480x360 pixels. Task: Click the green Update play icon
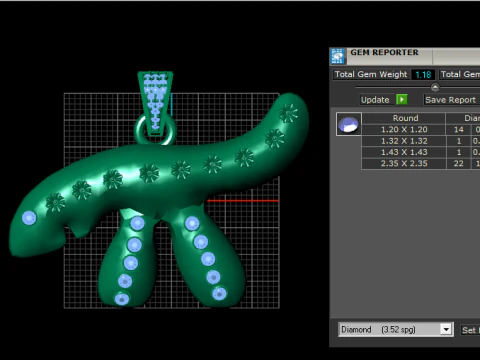click(402, 100)
